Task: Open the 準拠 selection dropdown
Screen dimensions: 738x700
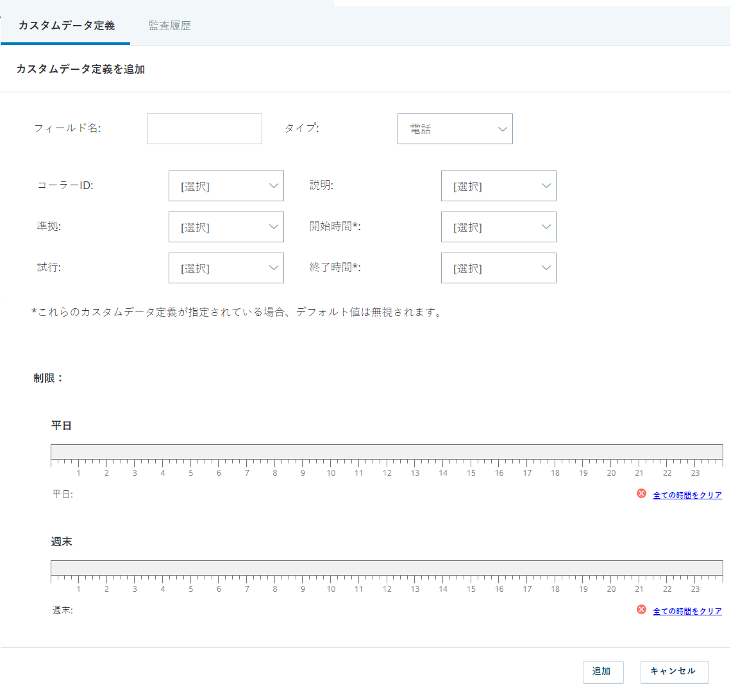Action: [x=226, y=227]
